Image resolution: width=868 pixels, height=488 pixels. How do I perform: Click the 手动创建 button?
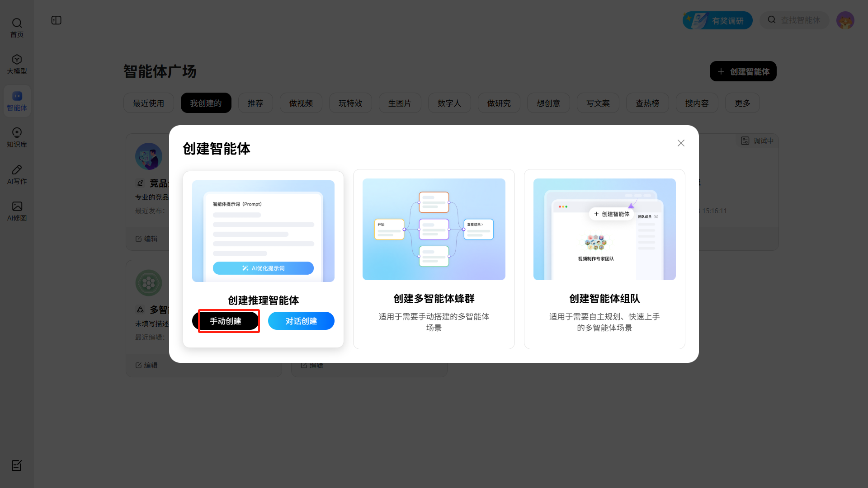pyautogui.click(x=226, y=321)
